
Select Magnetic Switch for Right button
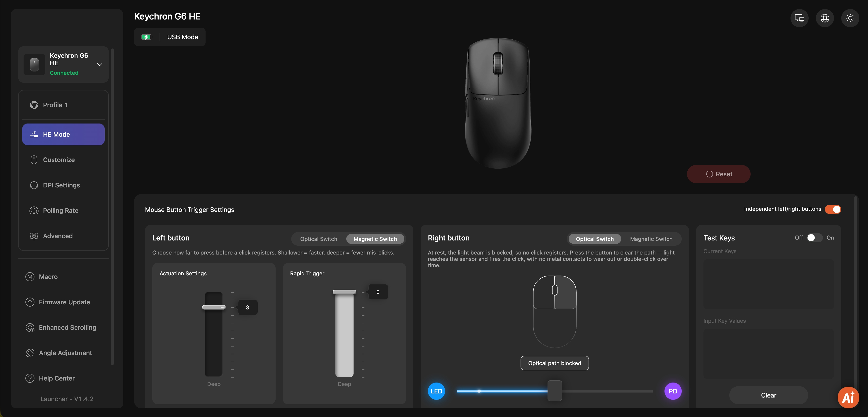point(651,239)
